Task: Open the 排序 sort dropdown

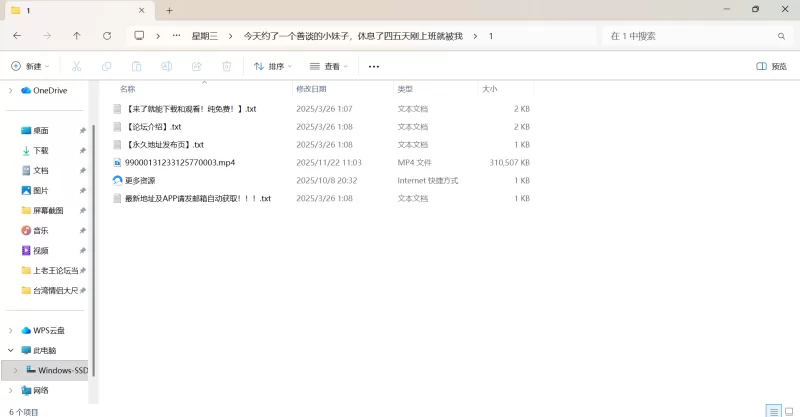Action: (273, 66)
